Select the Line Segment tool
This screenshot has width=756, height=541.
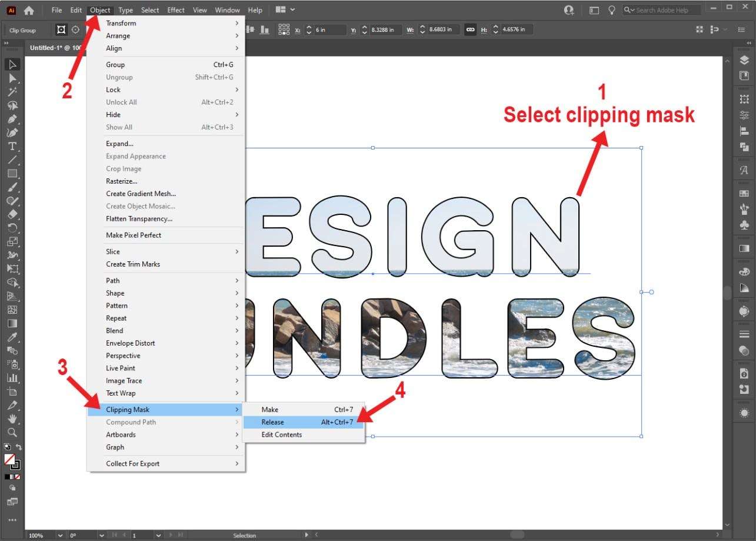tap(12, 160)
